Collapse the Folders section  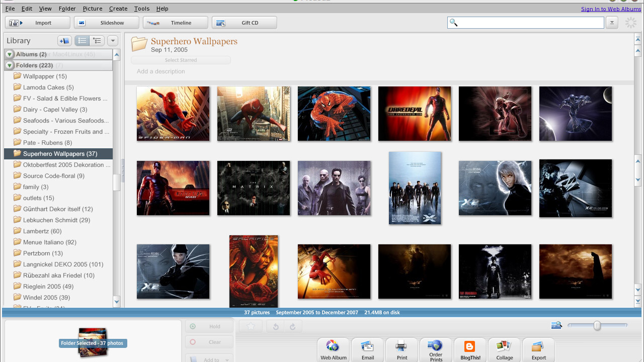pyautogui.click(x=10, y=65)
